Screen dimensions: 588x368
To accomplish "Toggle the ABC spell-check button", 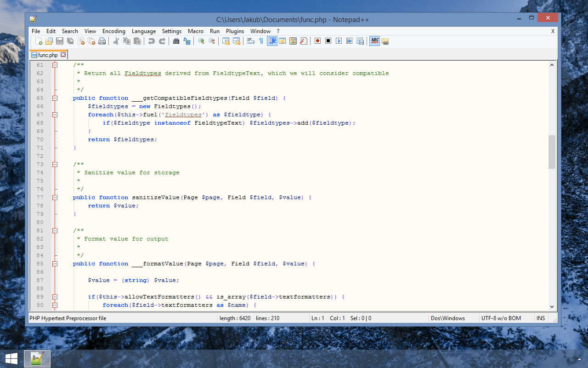I will point(375,41).
